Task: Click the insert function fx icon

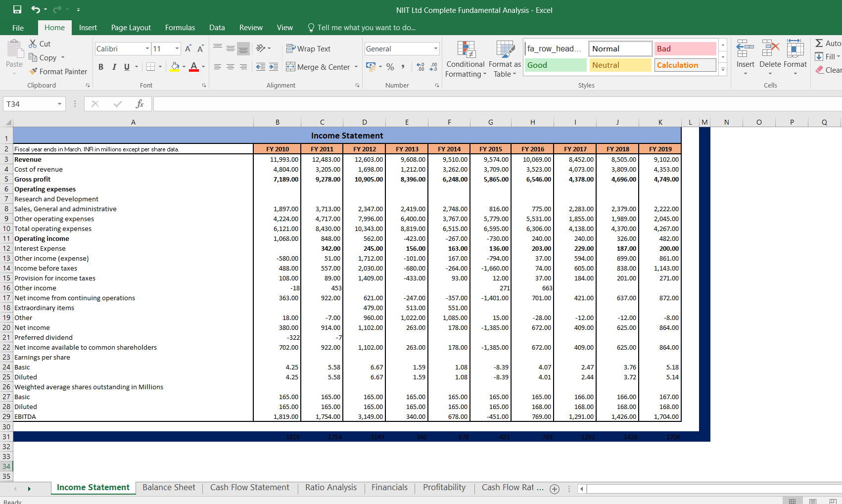Action: coord(140,104)
